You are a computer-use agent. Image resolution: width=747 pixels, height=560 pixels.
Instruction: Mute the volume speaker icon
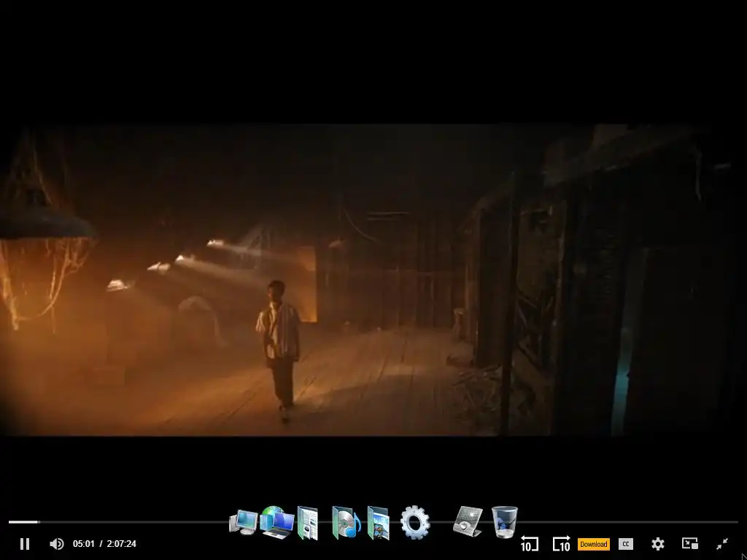click(57, 544)
